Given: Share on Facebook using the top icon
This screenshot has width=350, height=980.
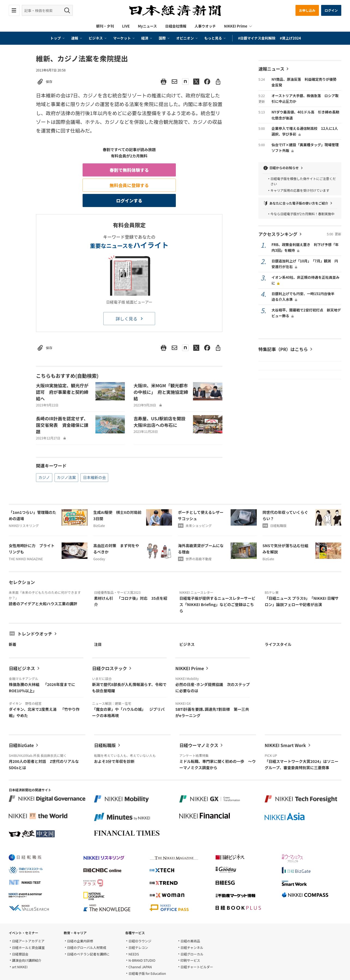Looking at the screenshot, I should point(207,81).
